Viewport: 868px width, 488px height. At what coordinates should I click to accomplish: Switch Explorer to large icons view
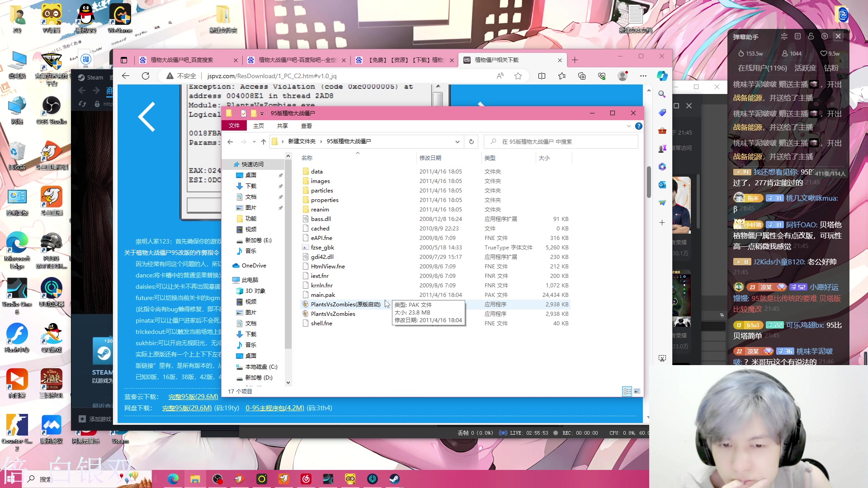[x=637, y=391]
